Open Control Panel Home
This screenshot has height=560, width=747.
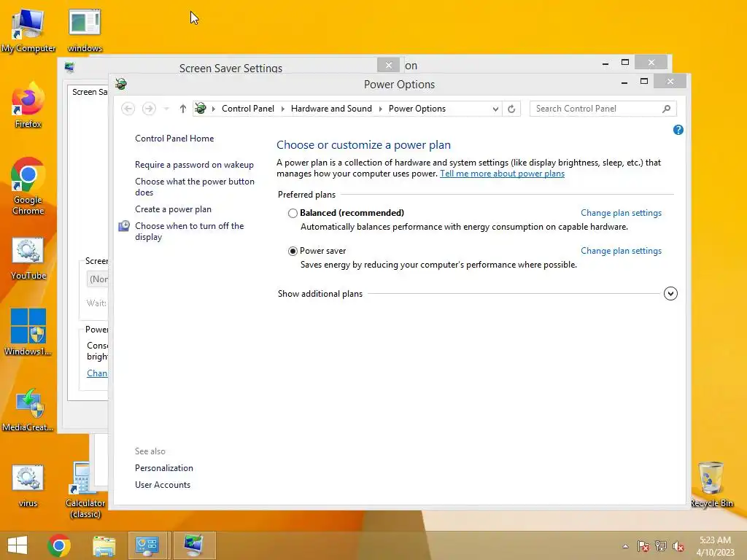(x=174, y=139)
